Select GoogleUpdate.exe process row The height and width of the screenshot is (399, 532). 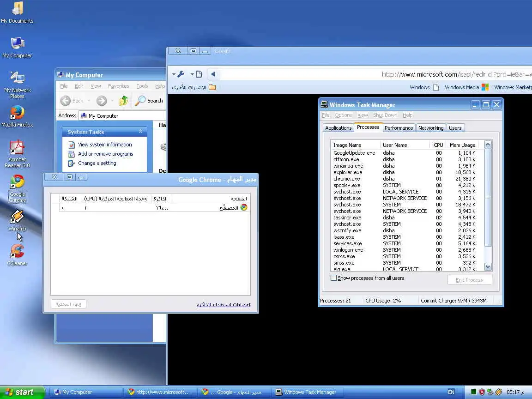coord(405,153)
